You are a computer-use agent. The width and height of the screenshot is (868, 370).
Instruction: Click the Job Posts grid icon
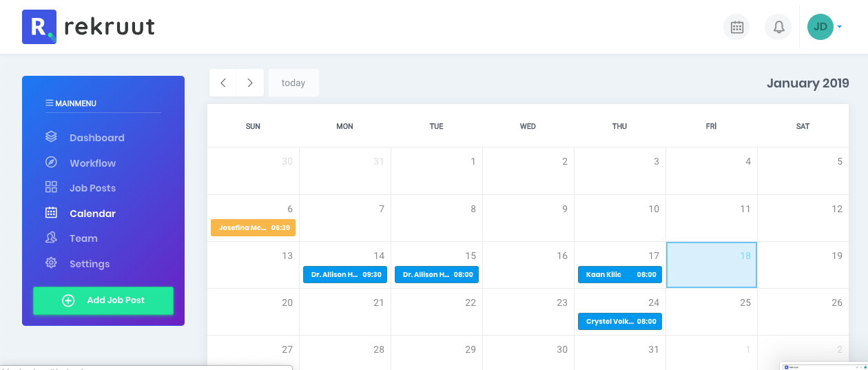click(x=51, y=187)
